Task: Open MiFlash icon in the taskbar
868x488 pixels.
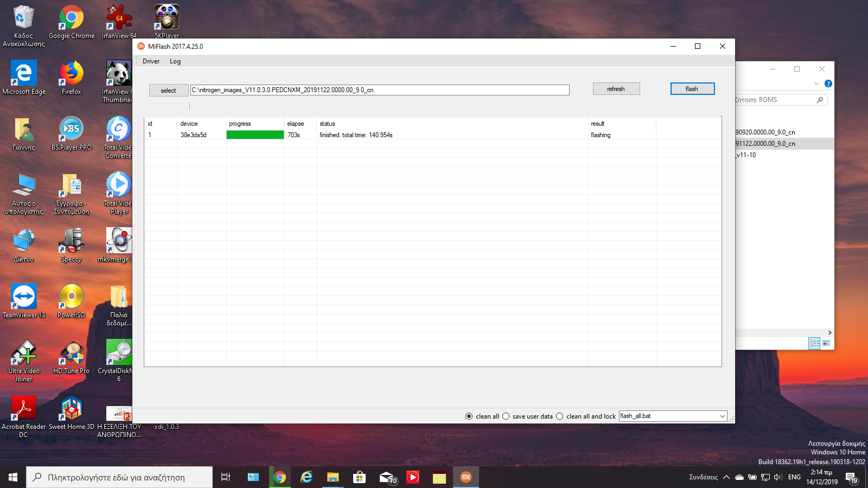Action: pyautogui.click(x=465, y=477)
